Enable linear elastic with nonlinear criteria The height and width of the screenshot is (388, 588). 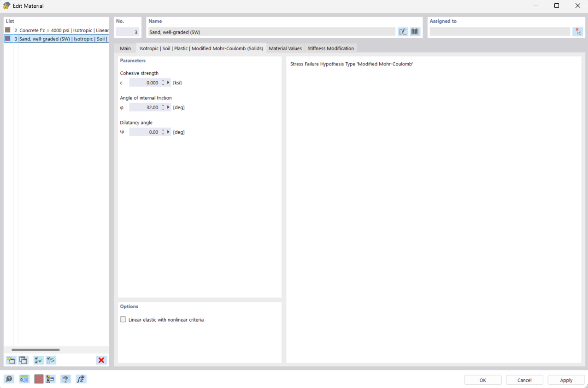[x=123, y=319]
